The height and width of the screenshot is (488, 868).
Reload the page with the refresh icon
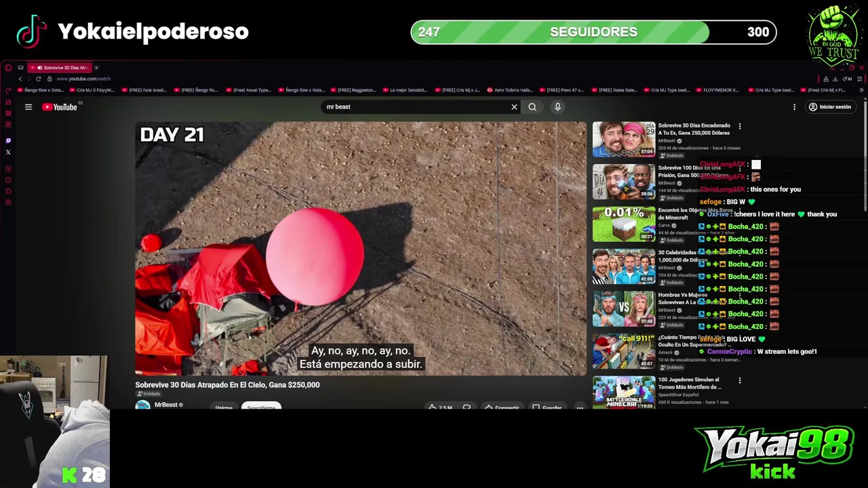pyautogui.click(x=38, y=79)
